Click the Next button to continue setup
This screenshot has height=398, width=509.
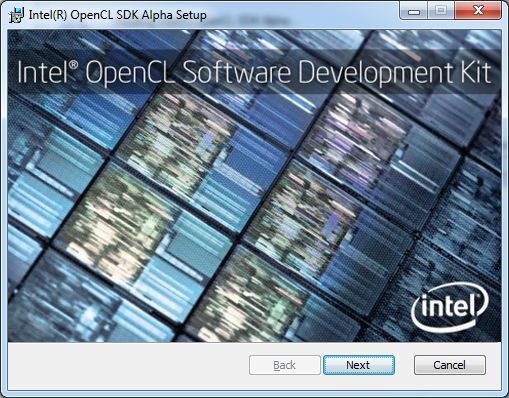(359, 365)
